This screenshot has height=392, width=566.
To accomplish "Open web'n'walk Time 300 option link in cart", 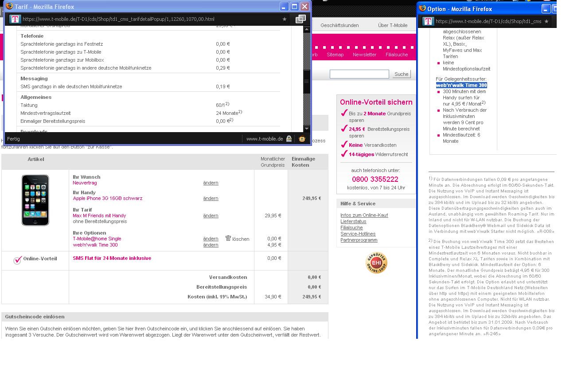I will 95,245.
